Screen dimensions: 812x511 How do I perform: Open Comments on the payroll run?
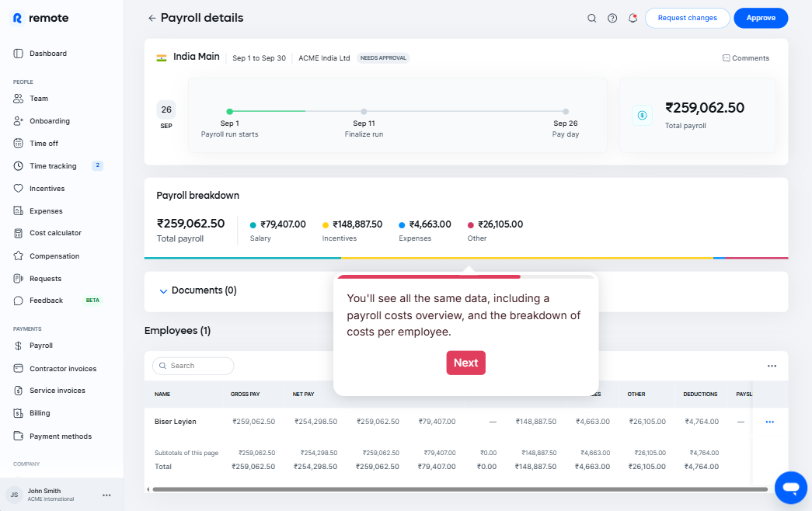(x=745, y=58)
